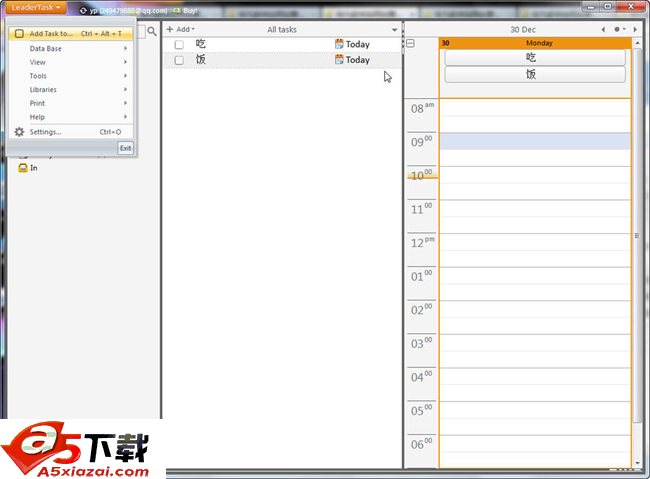Click the calendar vertical scrollbar
The height and width of the screenshot is (479, 650).
tap(637, 235)
